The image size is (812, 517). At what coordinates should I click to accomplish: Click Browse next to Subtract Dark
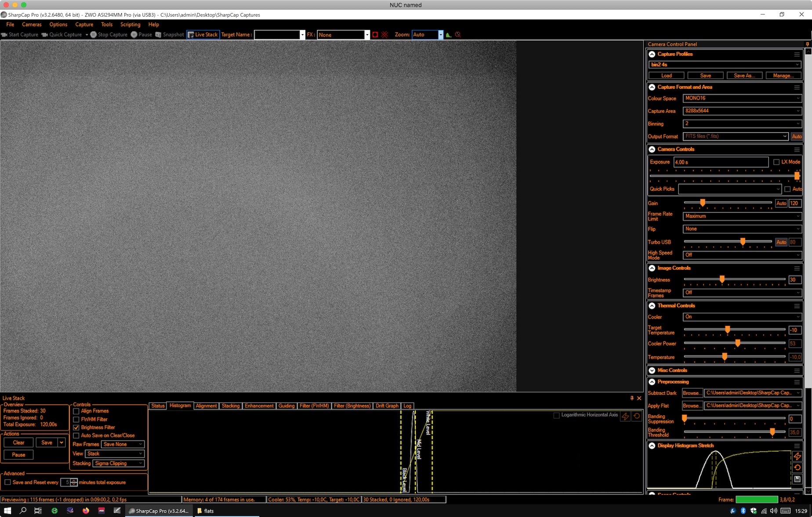(692, 393)
